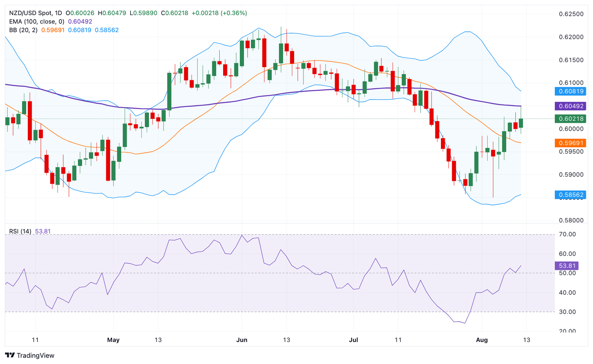Click the purple 53.81 RSI value tag
Screen dimensions: 593x364
tap(567, 266)
